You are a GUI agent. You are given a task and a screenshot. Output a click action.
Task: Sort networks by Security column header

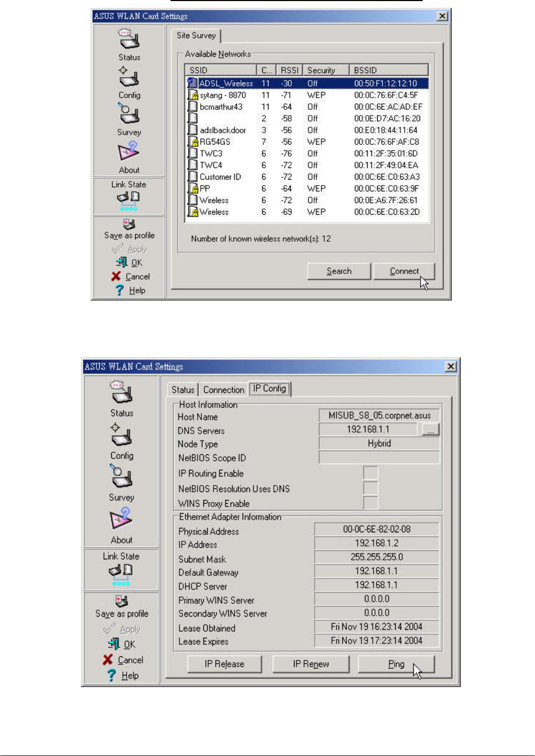coord(326,70)
